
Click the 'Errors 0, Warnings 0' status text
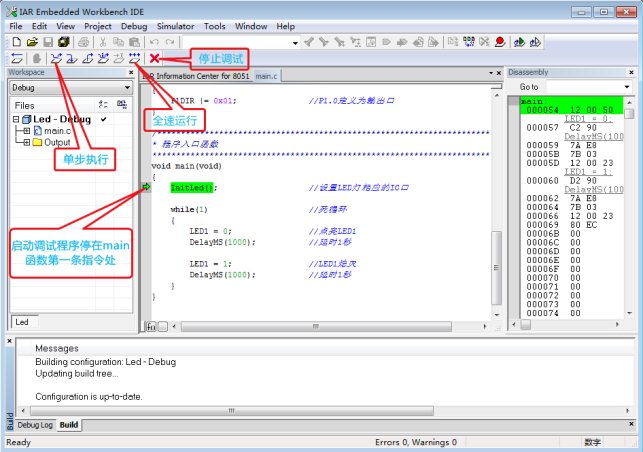[416, 442]
